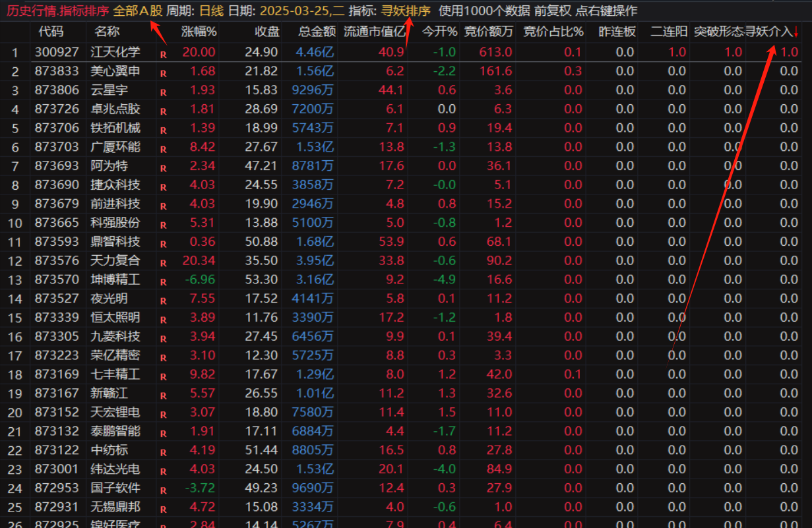Open the stock named 美心翼申
Screen dimensions: 812x528
[x=115, y=71]
